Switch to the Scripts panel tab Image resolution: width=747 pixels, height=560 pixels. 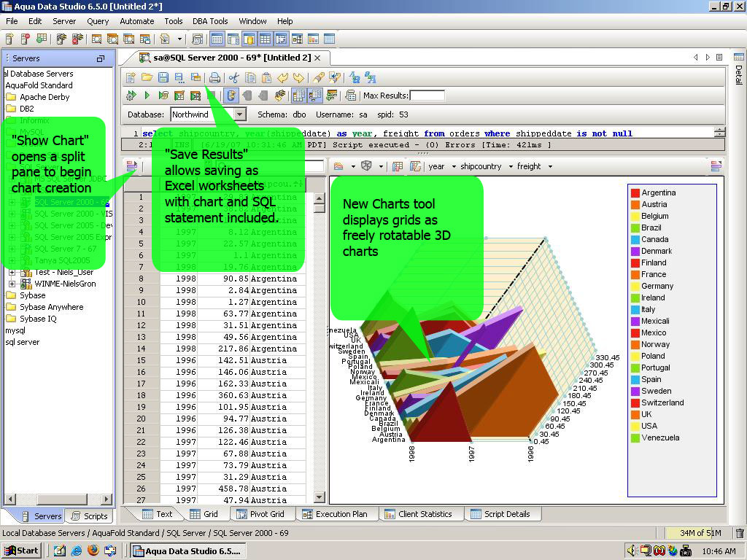click(89, 516)
